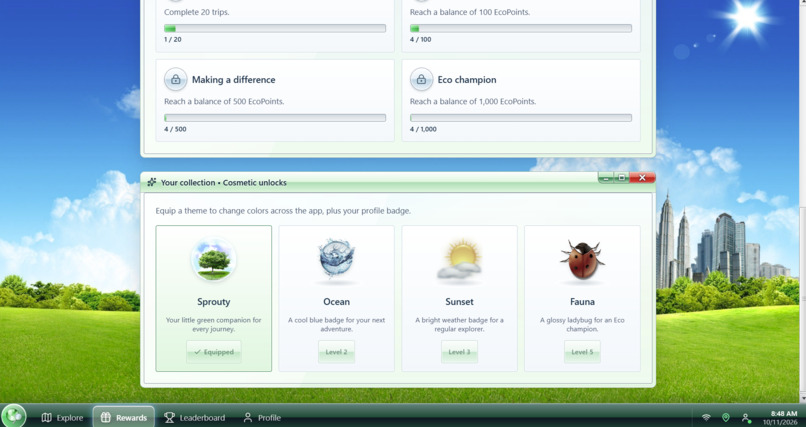Switch to the Leaderboard tab
The width and height of the screenshot is (806, 427).
[194, 417]
